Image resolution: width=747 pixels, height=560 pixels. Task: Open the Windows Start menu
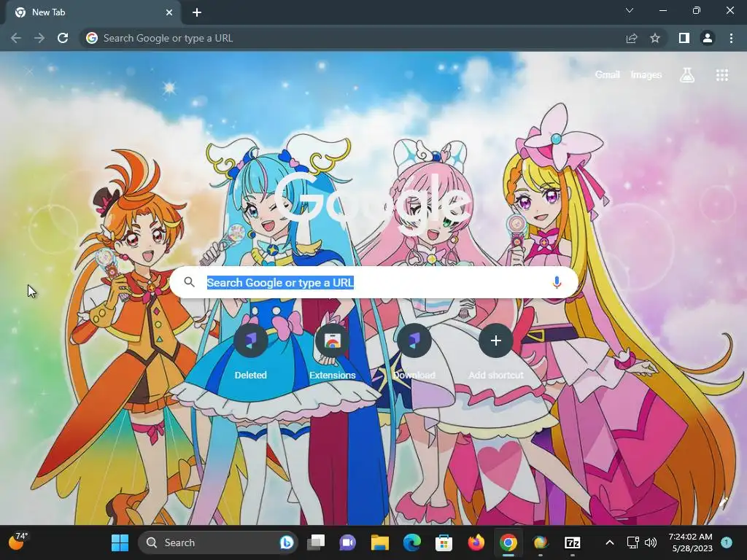pyautogui.click(x=120, y=542)
